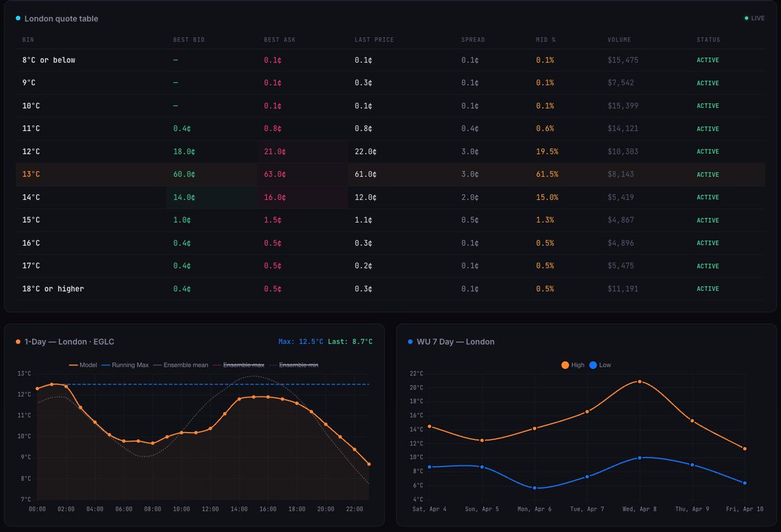Viewport: 781px width, 532px height.
Task: Sort by the SPREAD column header
Action: 474,40
